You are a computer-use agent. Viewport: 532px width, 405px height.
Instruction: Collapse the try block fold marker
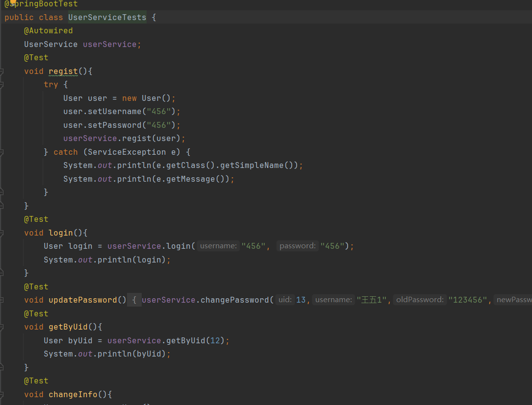[1, 85]
